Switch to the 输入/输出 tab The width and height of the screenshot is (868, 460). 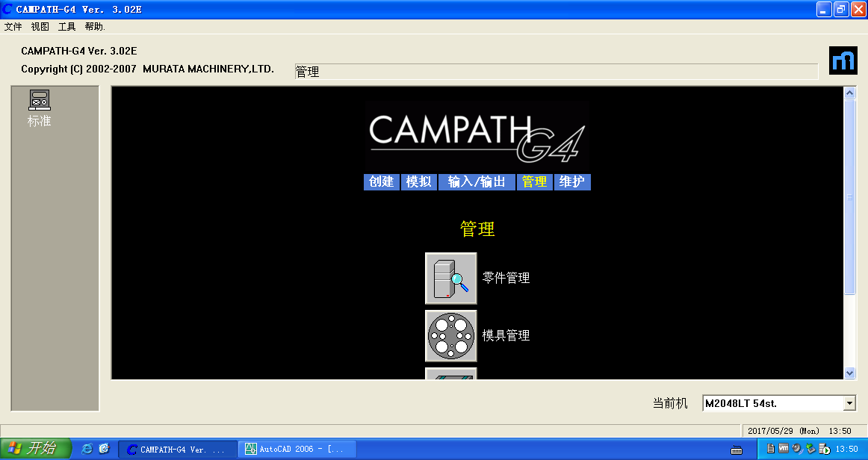pos(477,181)
